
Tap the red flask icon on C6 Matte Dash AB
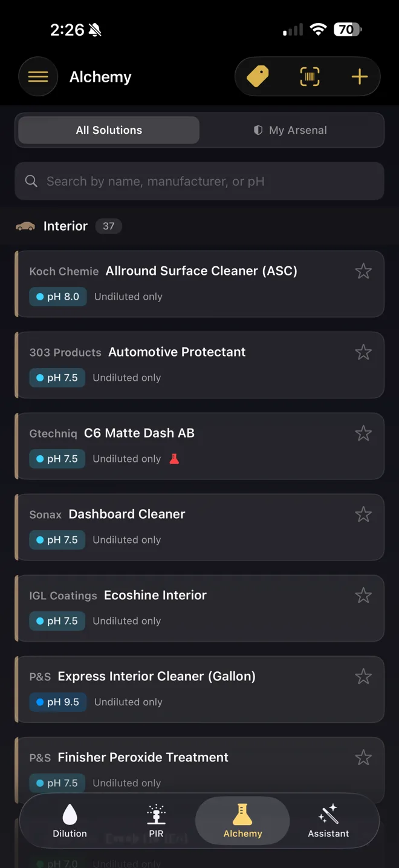click(x=174, y=458)
